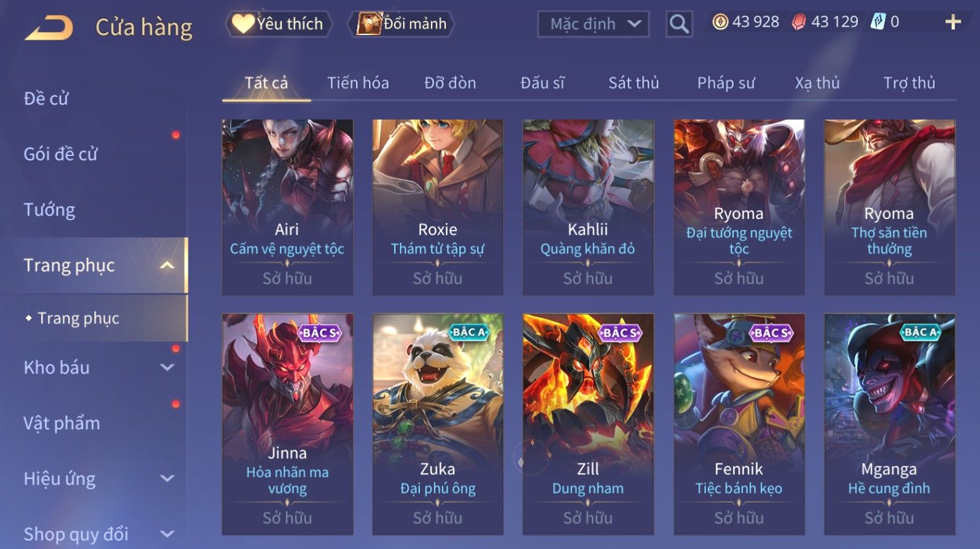
Task: Click the gold coin balance icon
Action: (719, 22)
